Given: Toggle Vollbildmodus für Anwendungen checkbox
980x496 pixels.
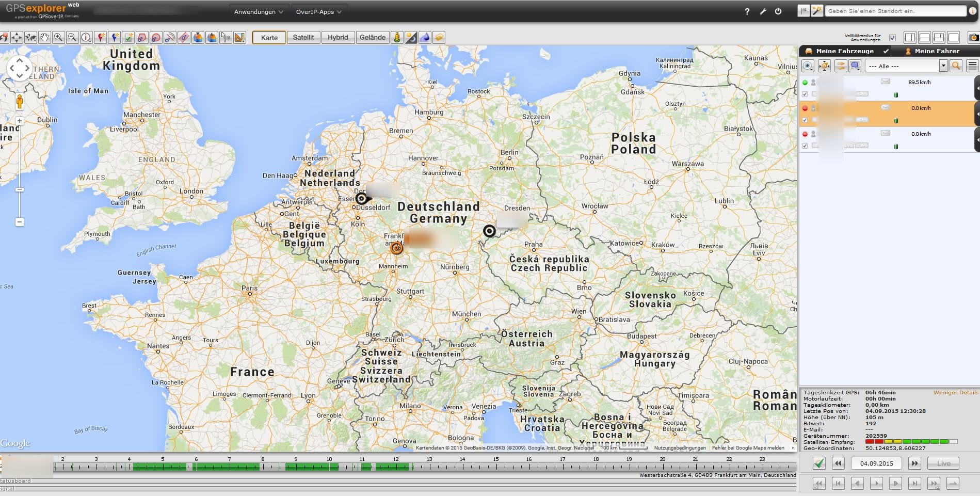Looking at the screenshot, I should 892,38.
